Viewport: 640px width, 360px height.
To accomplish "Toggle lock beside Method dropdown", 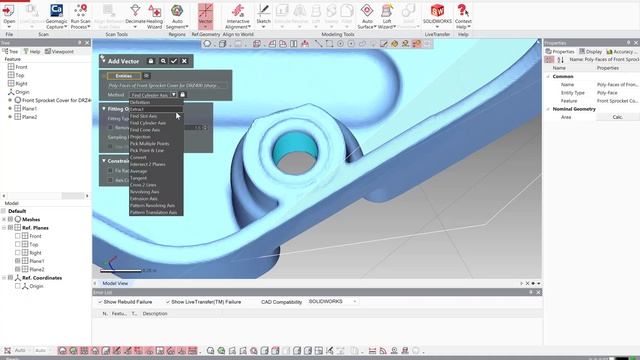I will 182,95.
